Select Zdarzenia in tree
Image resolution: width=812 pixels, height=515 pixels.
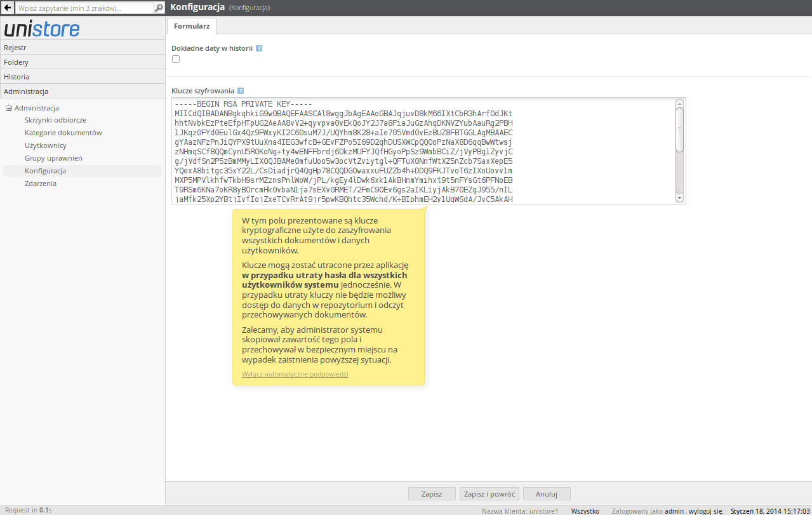pyautogui.click(x=41, y=184)
